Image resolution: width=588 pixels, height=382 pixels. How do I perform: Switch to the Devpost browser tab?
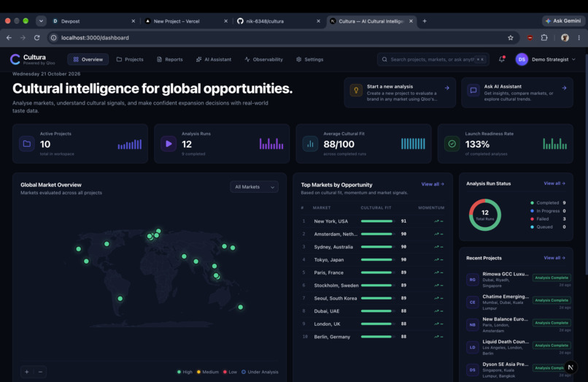pyautogui.click(x=94, y=21)
